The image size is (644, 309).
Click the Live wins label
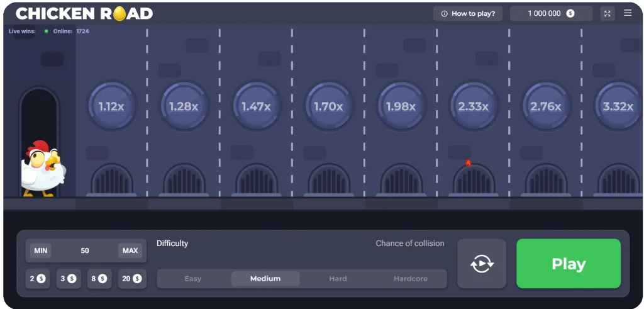tap(22, 31)
